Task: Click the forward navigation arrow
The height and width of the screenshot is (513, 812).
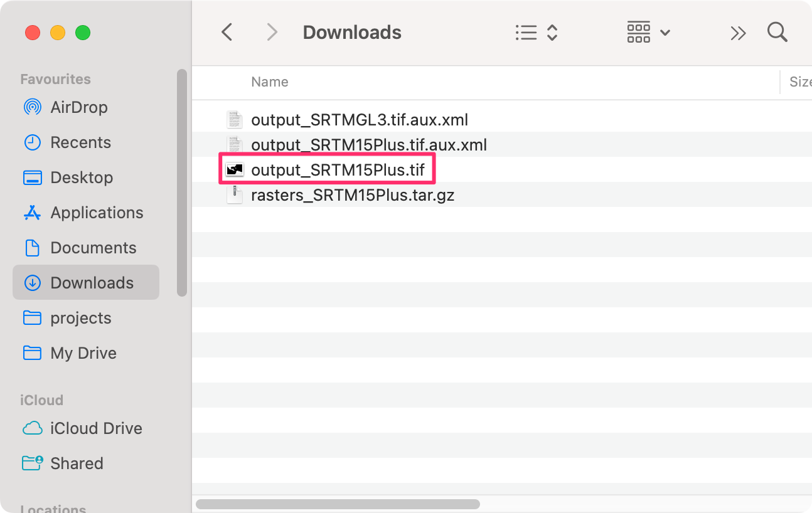Action: point(272,32)
